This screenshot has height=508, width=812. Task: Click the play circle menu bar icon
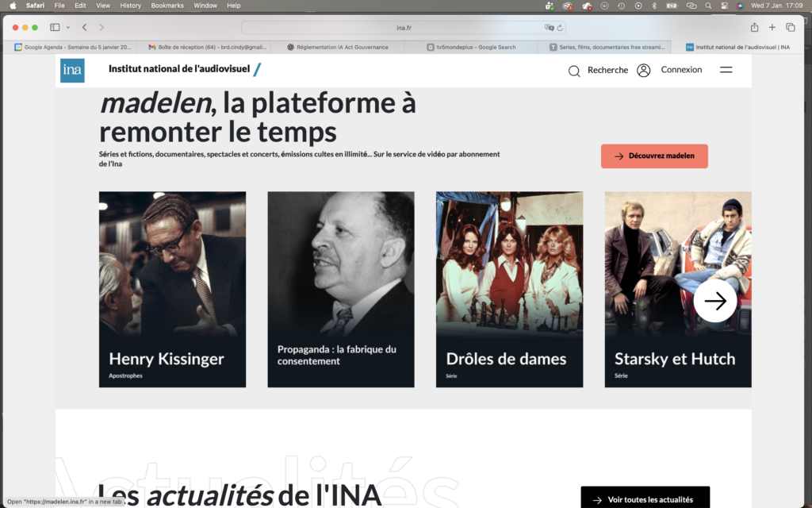point(638,6)
